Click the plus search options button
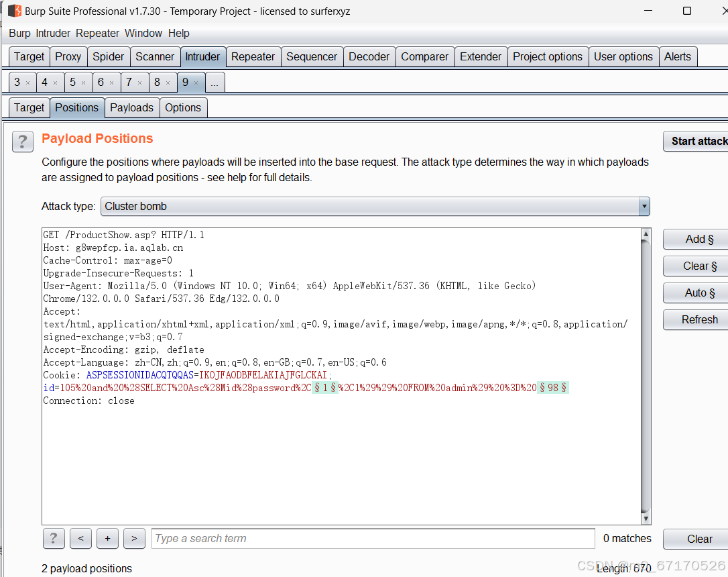This screenshot has width=728, height=577. [108, 539]
